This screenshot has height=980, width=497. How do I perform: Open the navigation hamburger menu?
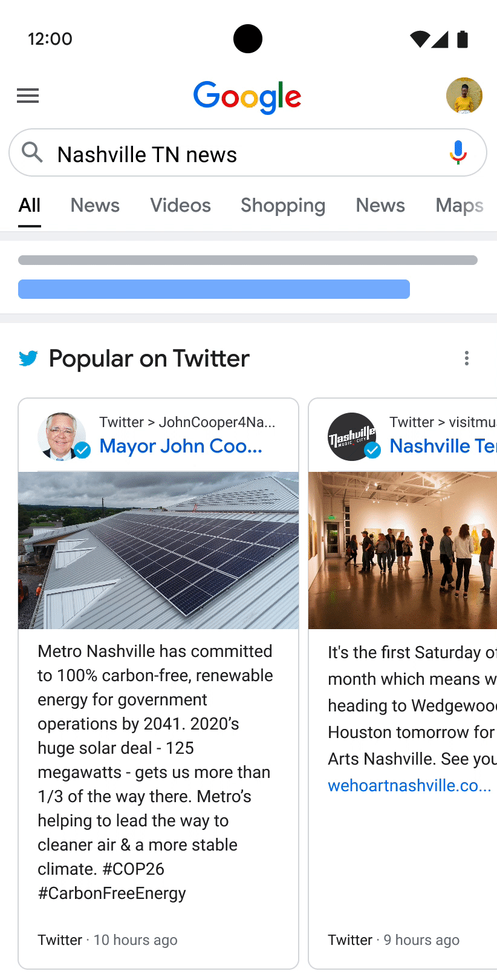[28, 96]
